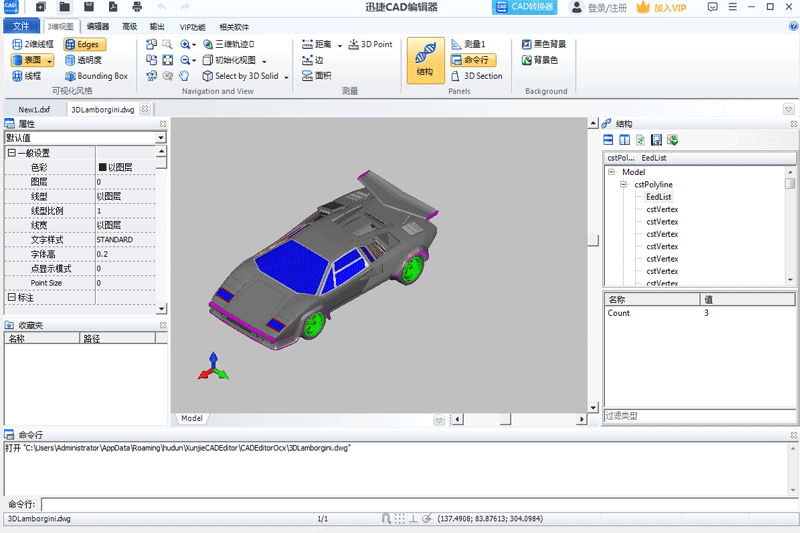Click the cstPol... breadcrumb in structure panel

click(621, 158)
